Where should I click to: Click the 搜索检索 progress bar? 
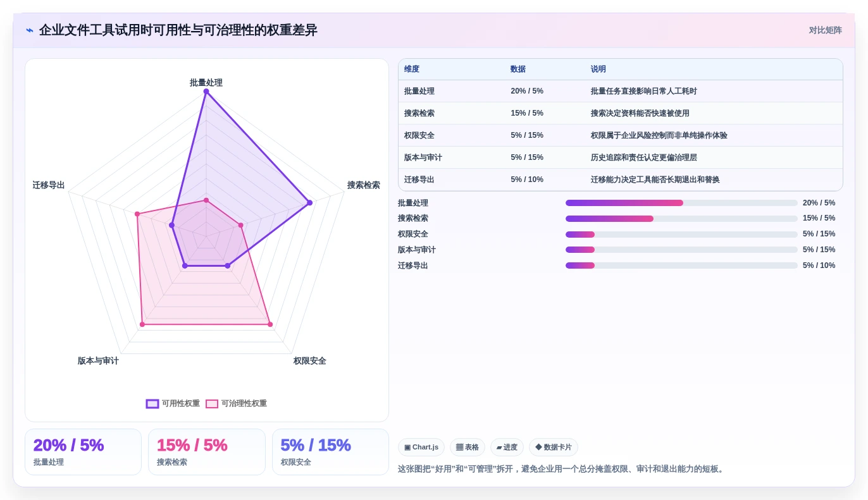[x=681, y=219]
